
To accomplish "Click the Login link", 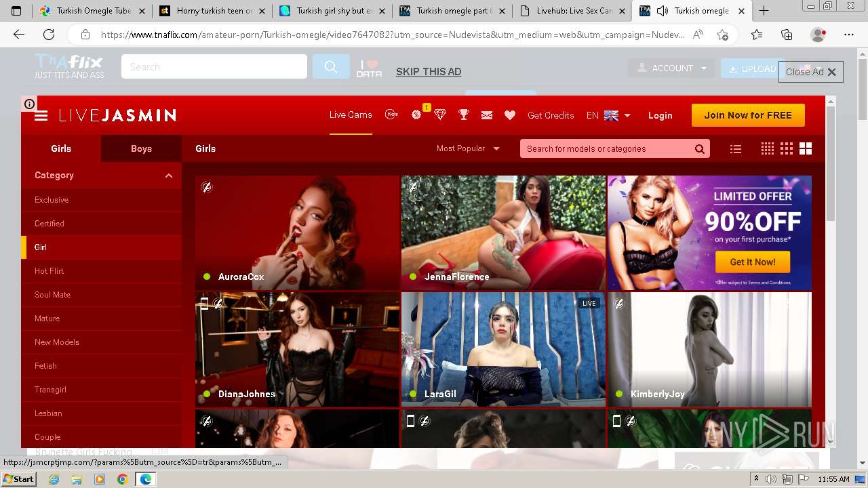I will coord(660,115).
